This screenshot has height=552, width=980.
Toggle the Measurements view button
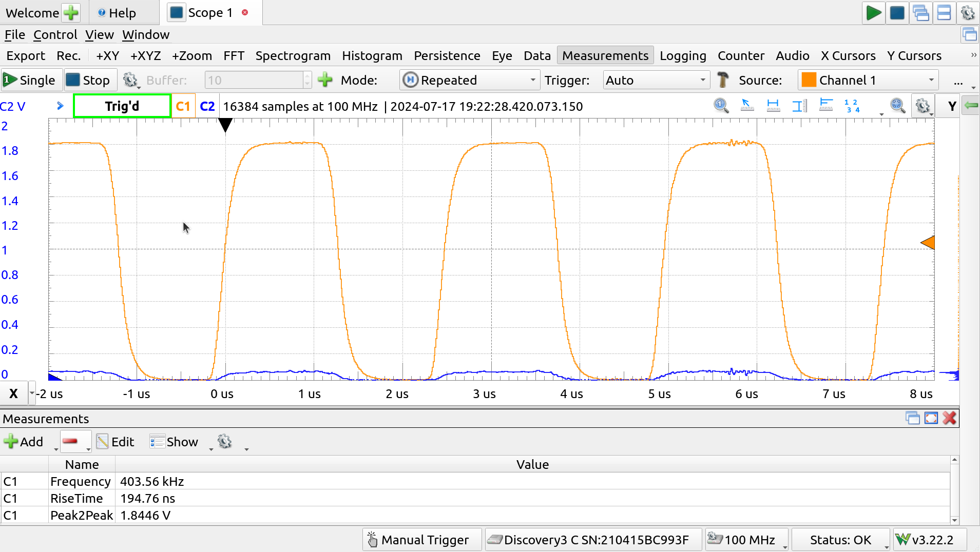[605, 55]
